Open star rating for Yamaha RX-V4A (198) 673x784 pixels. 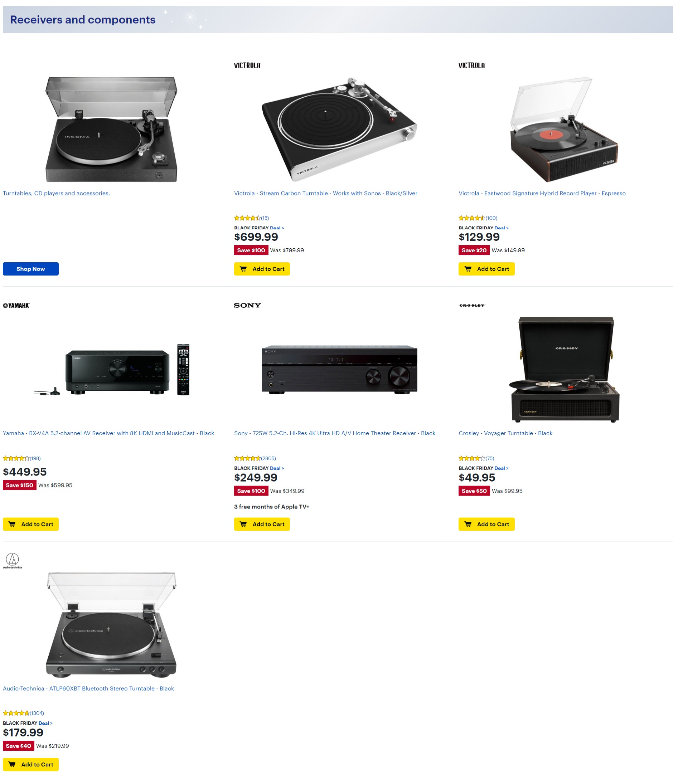pyautogui.click(x=21, y=458)
